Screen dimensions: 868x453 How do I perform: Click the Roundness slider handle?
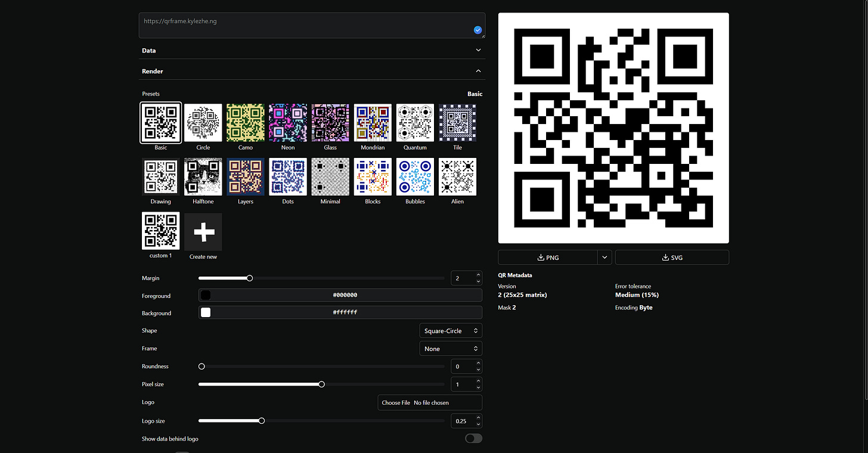[201, 367]
